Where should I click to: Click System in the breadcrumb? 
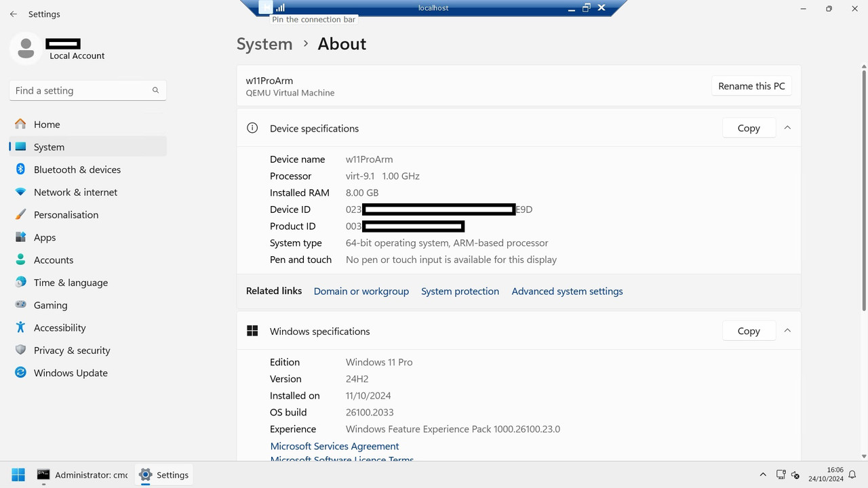pos(264,44)
